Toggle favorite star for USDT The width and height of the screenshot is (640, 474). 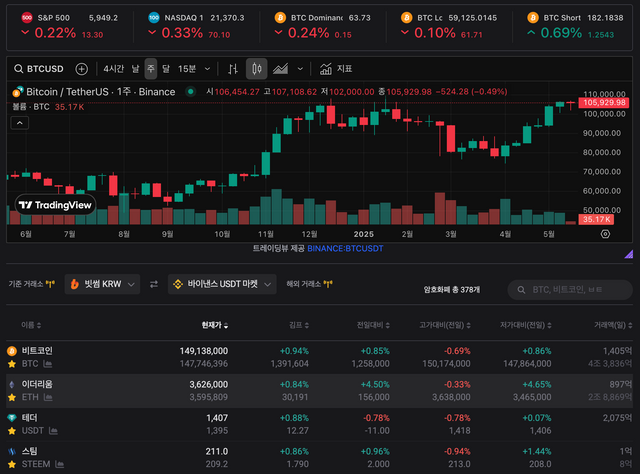tap(12, 431)
